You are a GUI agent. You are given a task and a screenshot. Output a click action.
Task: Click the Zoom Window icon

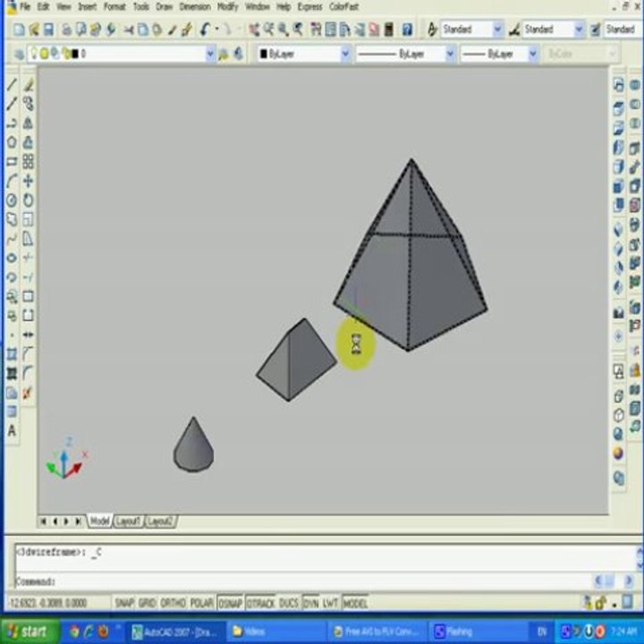coord(284,30)
